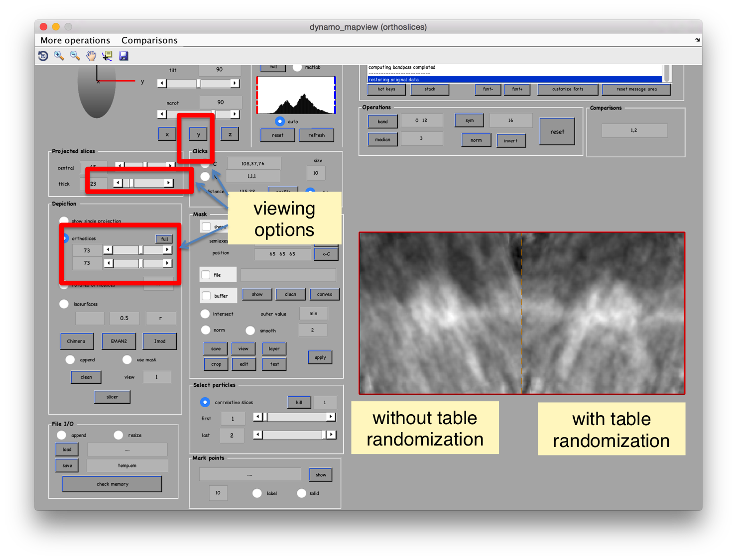Click the toolbar dock arrow at top right
This screenshot has height=560, width=737.
[697, 40]
